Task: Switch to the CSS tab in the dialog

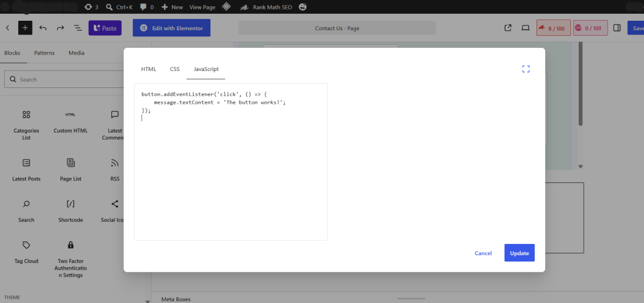Action: tap(175, 69)
